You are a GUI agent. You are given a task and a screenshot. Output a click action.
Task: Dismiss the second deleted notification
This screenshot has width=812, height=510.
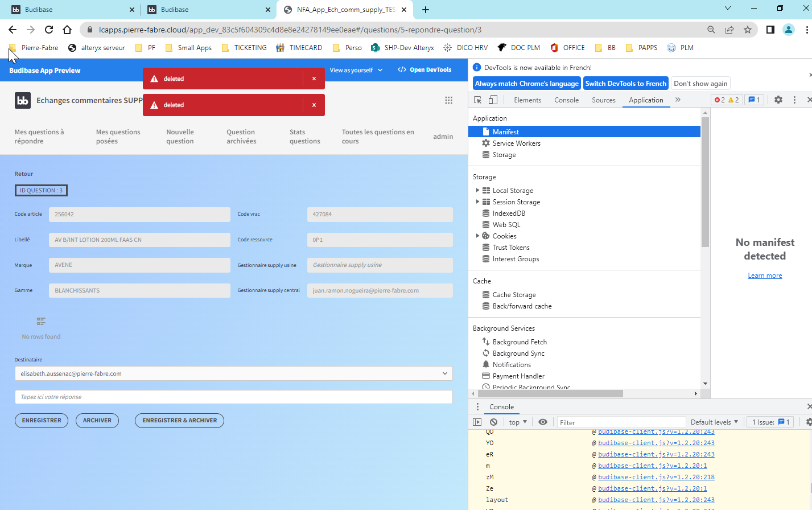314,105
